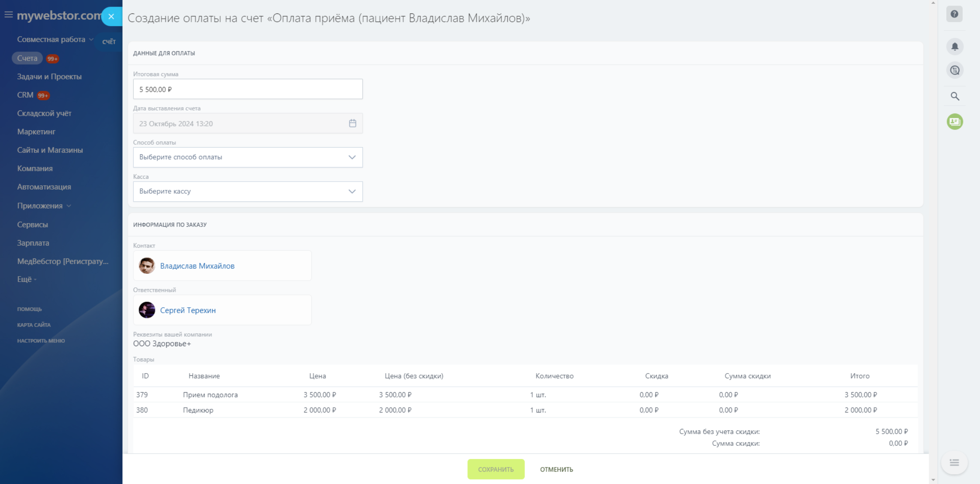The width and height of the screenshot is (980, 484).
Task: Click calendar icon in invoice date field
Action: tap(352, 123)
